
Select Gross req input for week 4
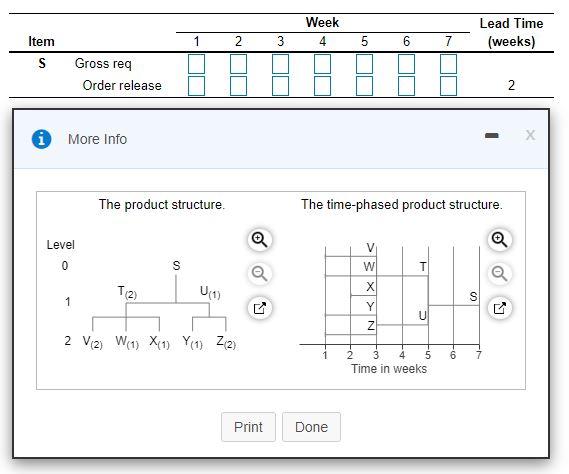pyautogui.click(x=322, y=64)
